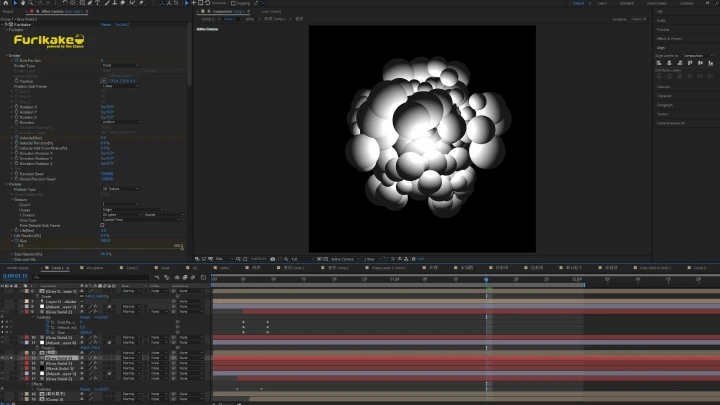Select the Eraser tool

coord(123,3)
